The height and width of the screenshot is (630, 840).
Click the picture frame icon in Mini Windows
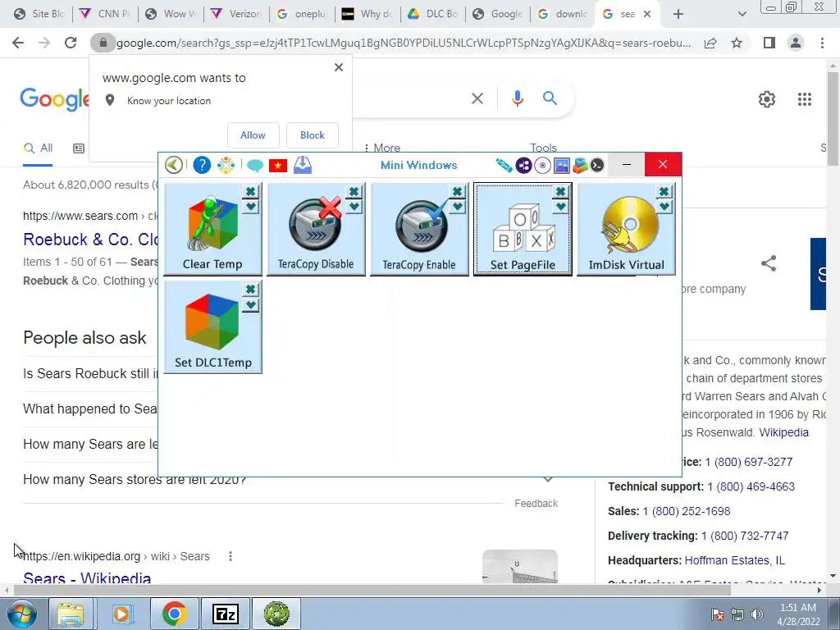561,166
